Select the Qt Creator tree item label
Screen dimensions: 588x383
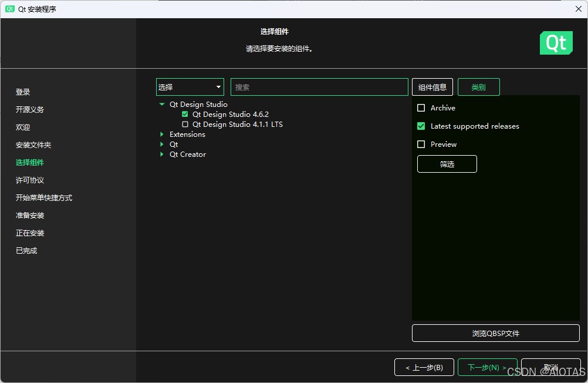[188, 154]
